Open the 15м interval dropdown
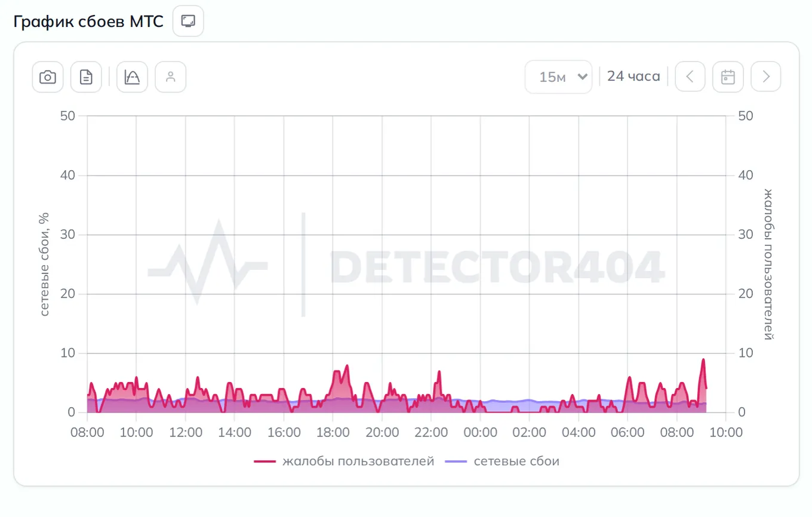 click(x=559, y=77)
